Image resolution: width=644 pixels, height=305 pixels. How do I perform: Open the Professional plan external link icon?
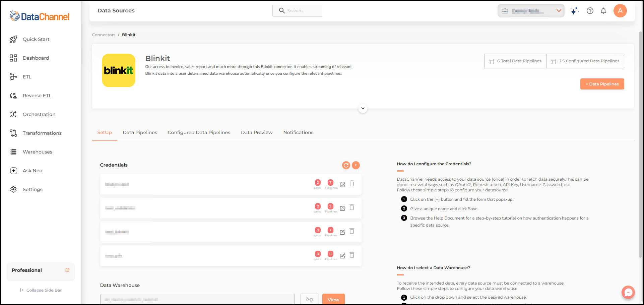pos(67,270)
